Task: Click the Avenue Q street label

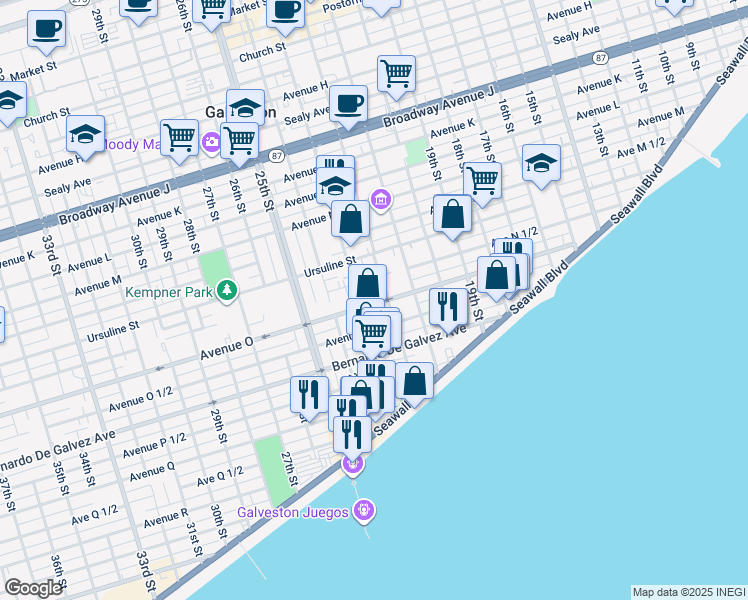Action: pos(152,472)
